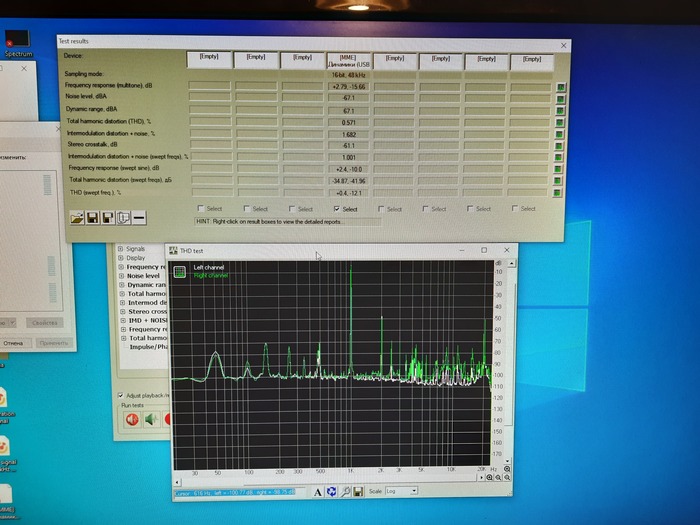Click rightmost zoom reset magnifier icon
This screenshot has width=700, height=525.
click(x=507, y=478)
